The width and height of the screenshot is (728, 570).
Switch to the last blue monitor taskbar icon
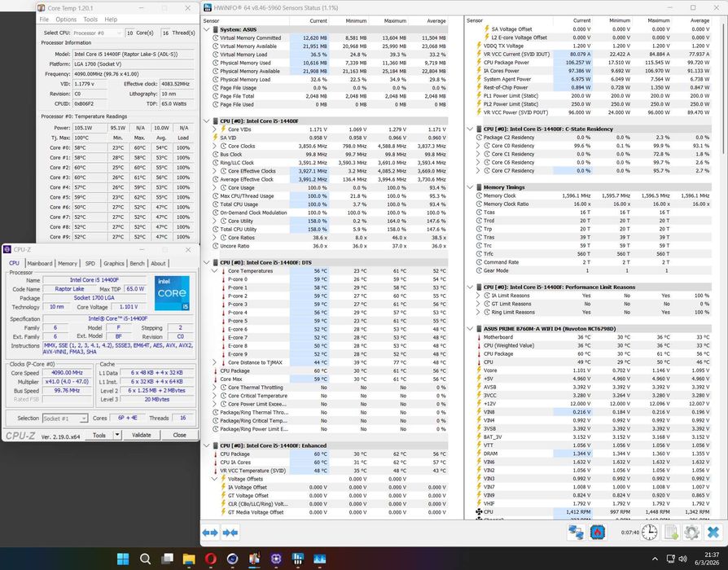pos(320,559)
